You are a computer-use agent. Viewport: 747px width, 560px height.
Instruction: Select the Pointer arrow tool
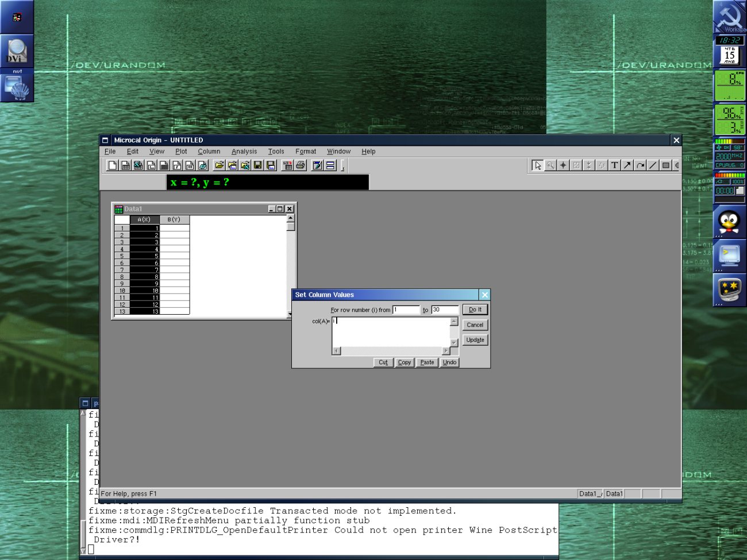[537, 165]
